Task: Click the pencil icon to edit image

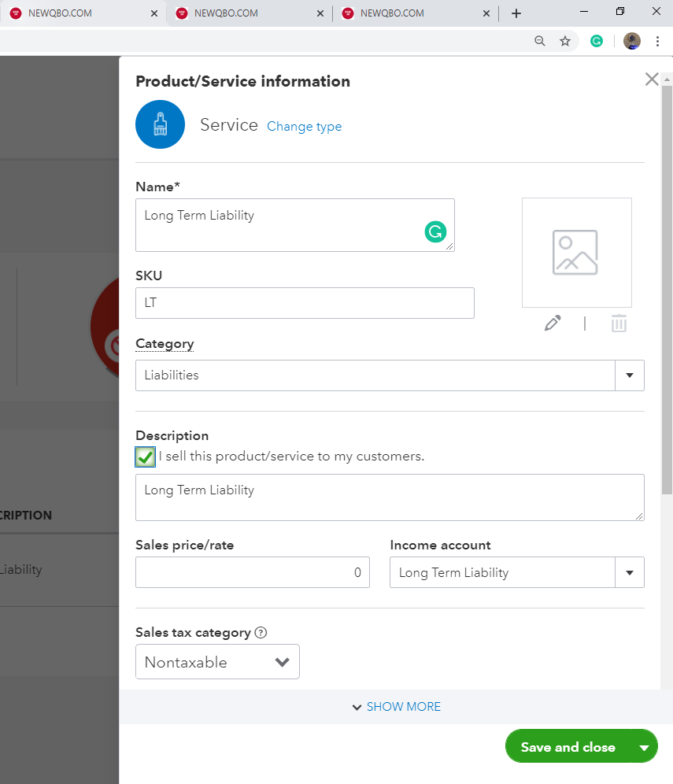Action: (x=553, y=324)
